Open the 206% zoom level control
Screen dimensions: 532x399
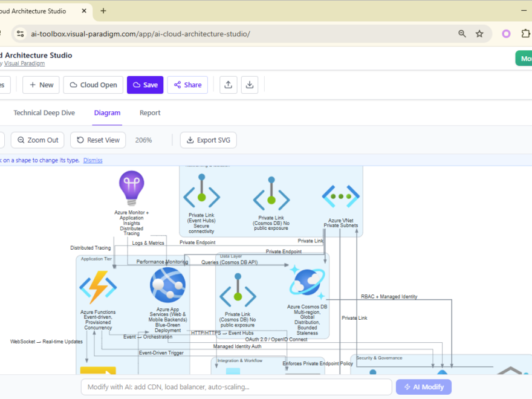pos(143,140)
